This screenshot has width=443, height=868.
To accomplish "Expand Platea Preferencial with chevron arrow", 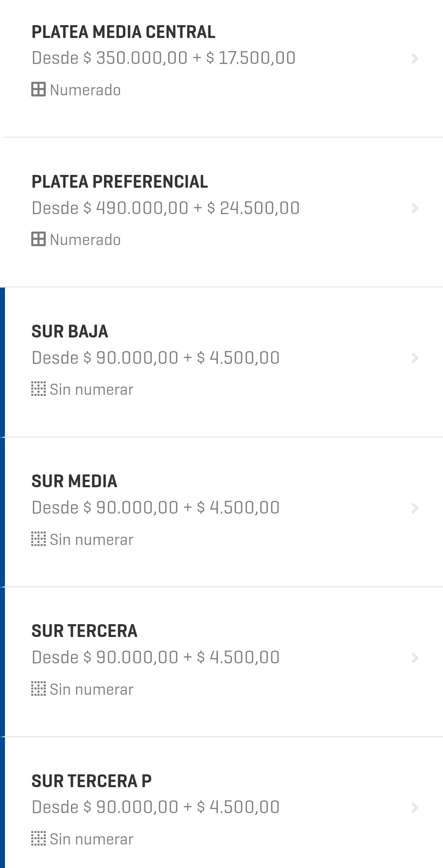I will [415, 208].
